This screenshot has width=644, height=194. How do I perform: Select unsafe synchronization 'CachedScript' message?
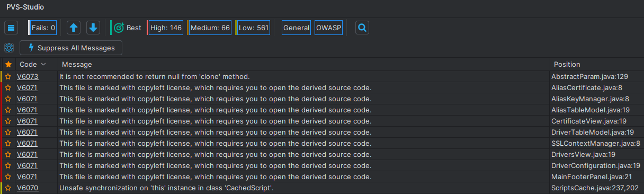(166, 188)
